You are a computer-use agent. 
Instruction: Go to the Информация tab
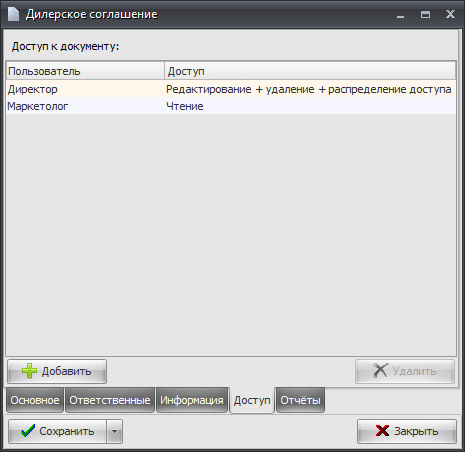(192, 400)
